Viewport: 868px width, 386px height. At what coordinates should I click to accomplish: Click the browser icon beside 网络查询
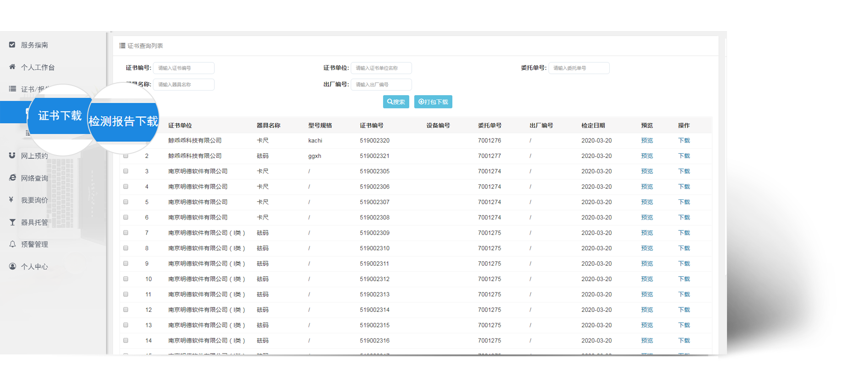(x=12, y=177)
